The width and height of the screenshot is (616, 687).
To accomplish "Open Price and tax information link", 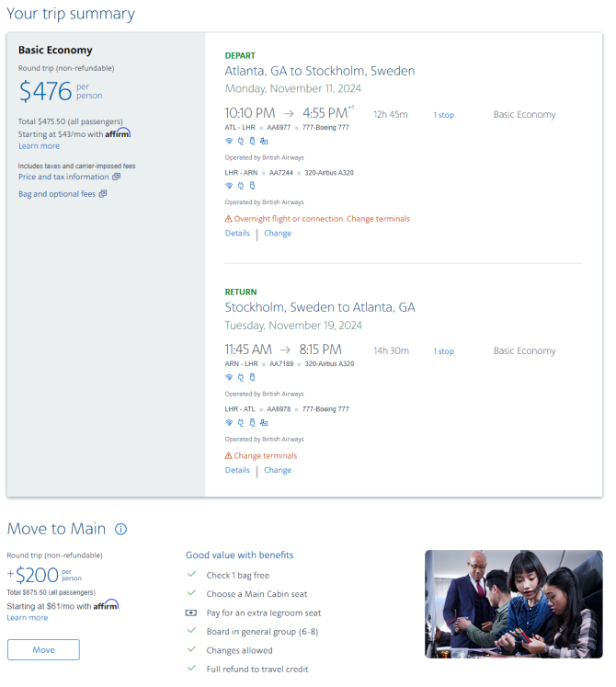I will 63,177.
